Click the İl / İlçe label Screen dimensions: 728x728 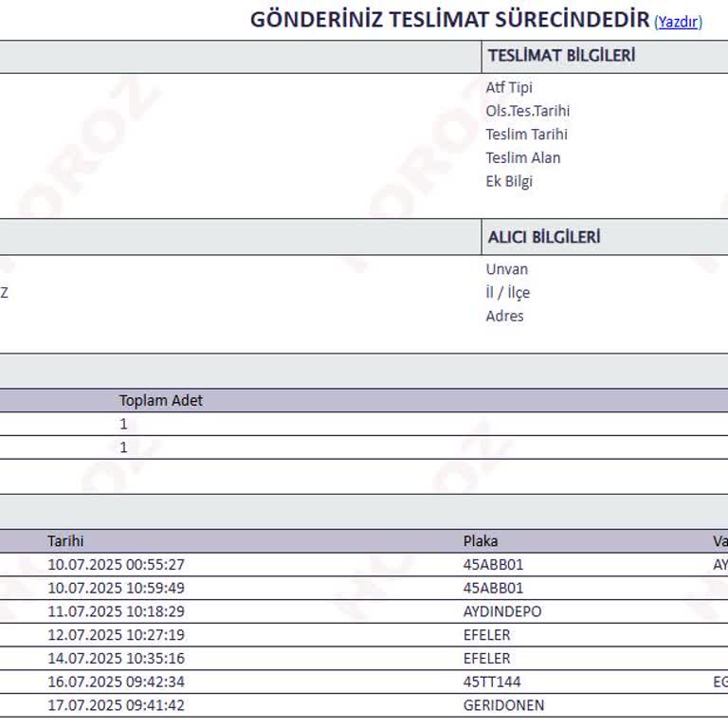[x=507, y=293]
